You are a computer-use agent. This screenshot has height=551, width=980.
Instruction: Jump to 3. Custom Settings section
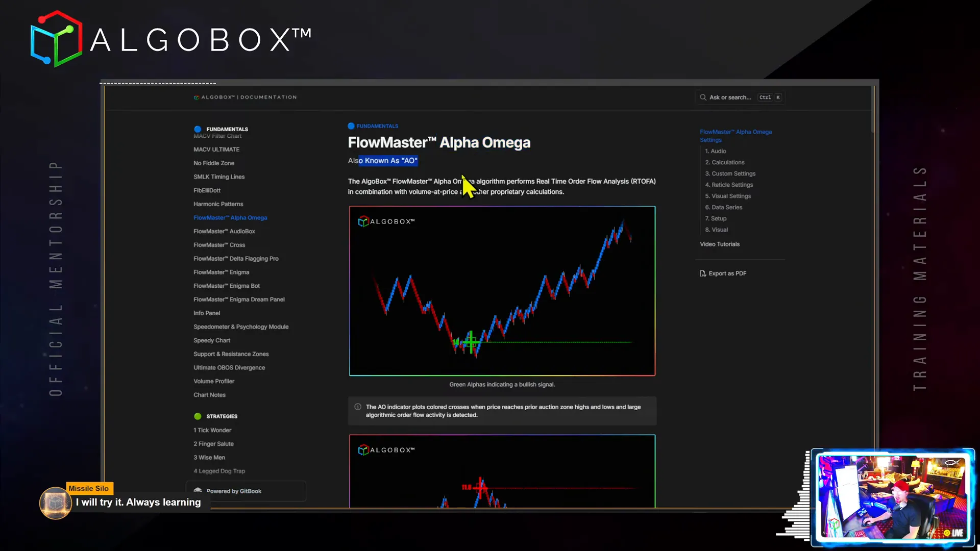730,173
